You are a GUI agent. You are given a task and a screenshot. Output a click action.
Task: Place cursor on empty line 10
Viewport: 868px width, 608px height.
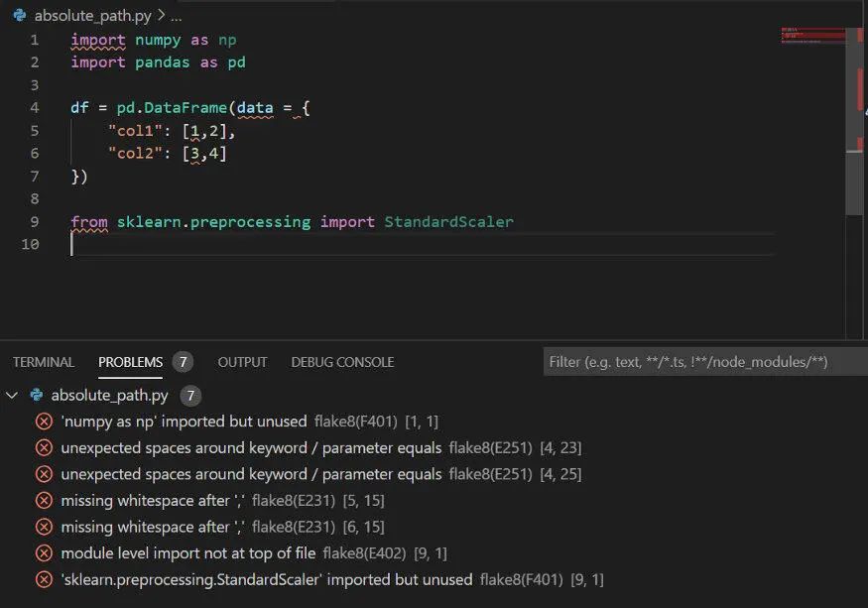pyautogui.click(x=421, y=244)
